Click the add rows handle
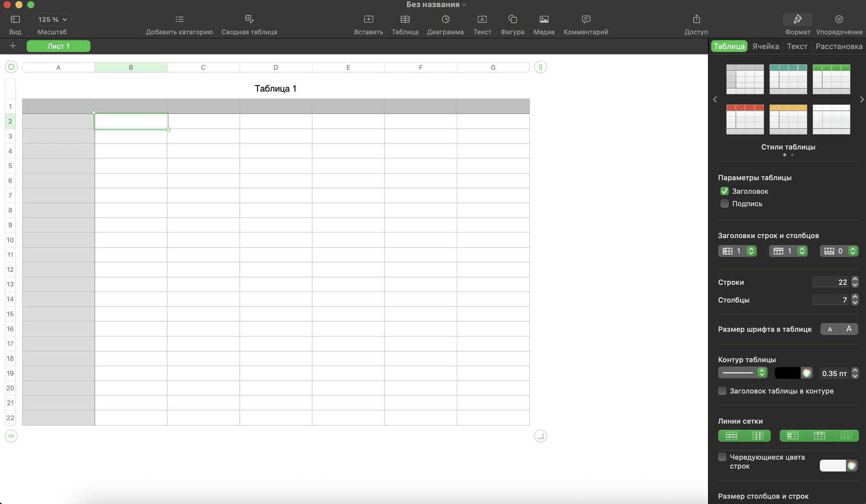The height and width of the screenshot is (504, 866). point(11,436)
